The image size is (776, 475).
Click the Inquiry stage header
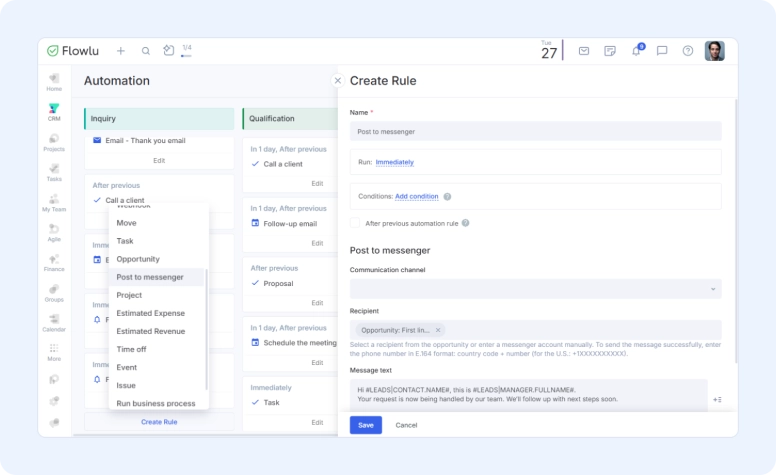coord(159,119)
